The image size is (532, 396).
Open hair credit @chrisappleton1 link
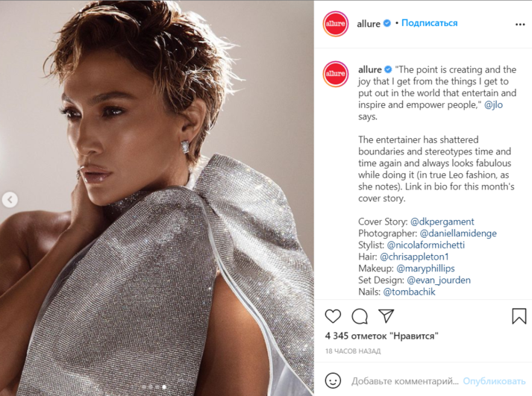pyautogui.click(x=414, y=257)
